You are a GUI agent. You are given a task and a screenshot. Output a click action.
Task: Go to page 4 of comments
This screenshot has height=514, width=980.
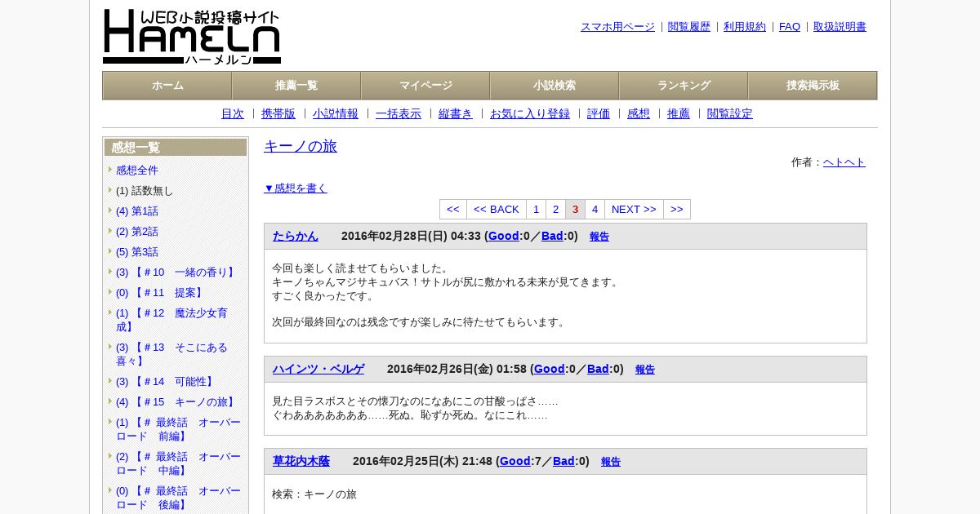595,210
